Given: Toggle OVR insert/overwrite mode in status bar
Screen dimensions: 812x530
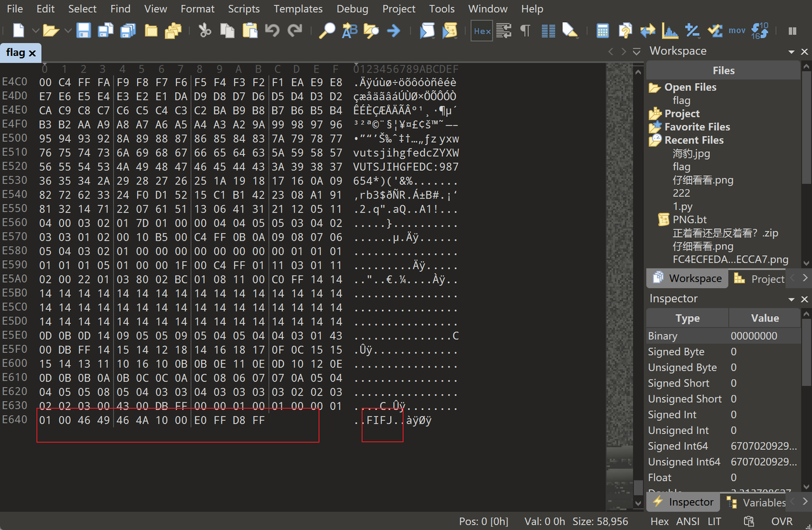Looking at the screenshot, I should tap(782, 521).
